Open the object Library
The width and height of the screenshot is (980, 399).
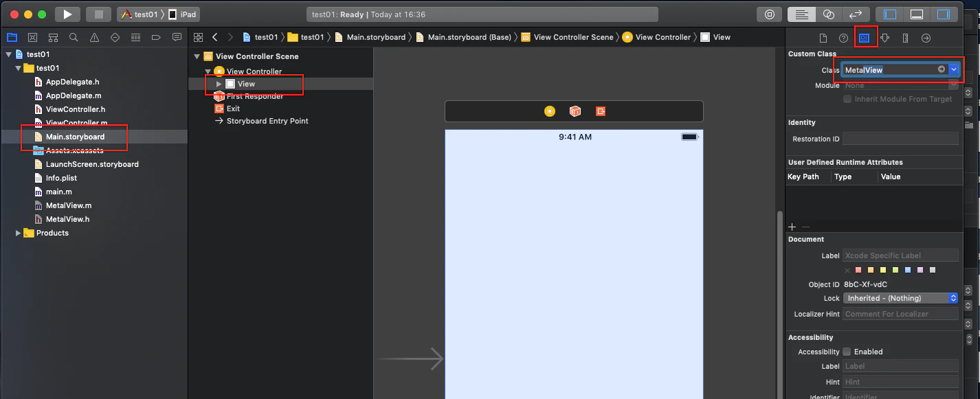pos(770,14)
